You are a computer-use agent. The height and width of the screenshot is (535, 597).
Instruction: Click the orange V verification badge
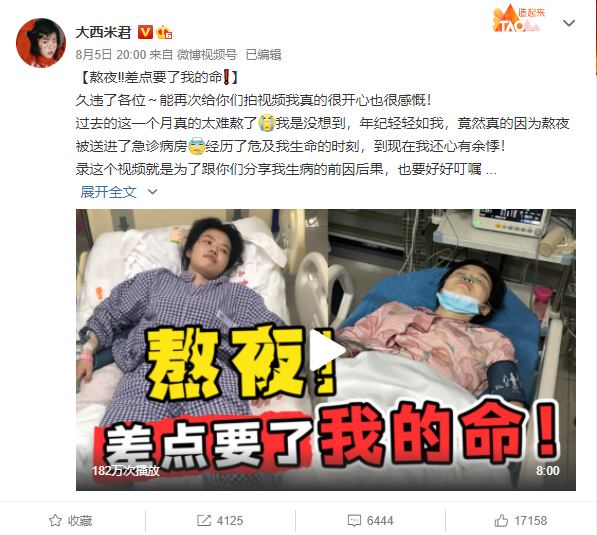tap(145, 32)
